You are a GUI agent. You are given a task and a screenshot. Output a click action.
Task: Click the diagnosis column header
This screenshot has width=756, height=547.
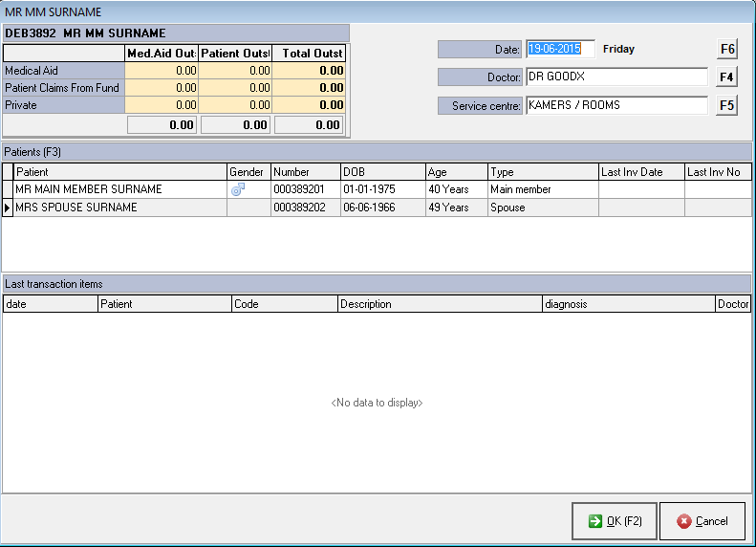click(627, 304)
